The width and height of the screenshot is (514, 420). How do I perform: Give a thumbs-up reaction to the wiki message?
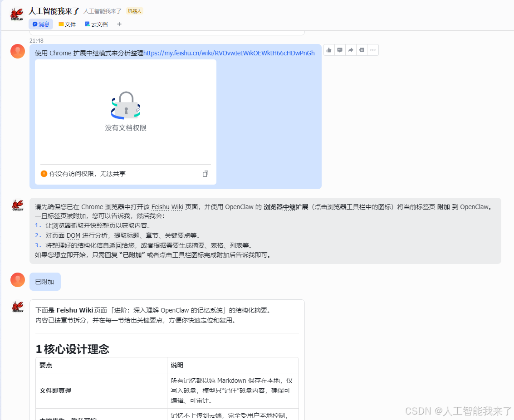coord(328,50)
